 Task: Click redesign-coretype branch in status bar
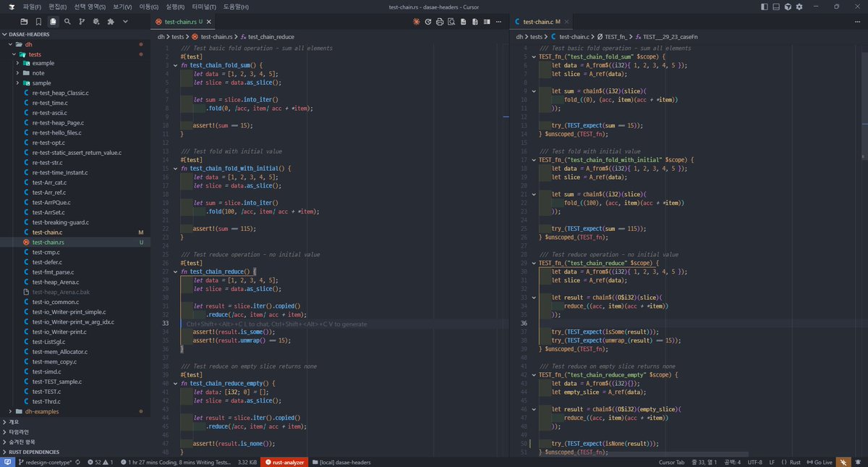(x=45, y=462)
